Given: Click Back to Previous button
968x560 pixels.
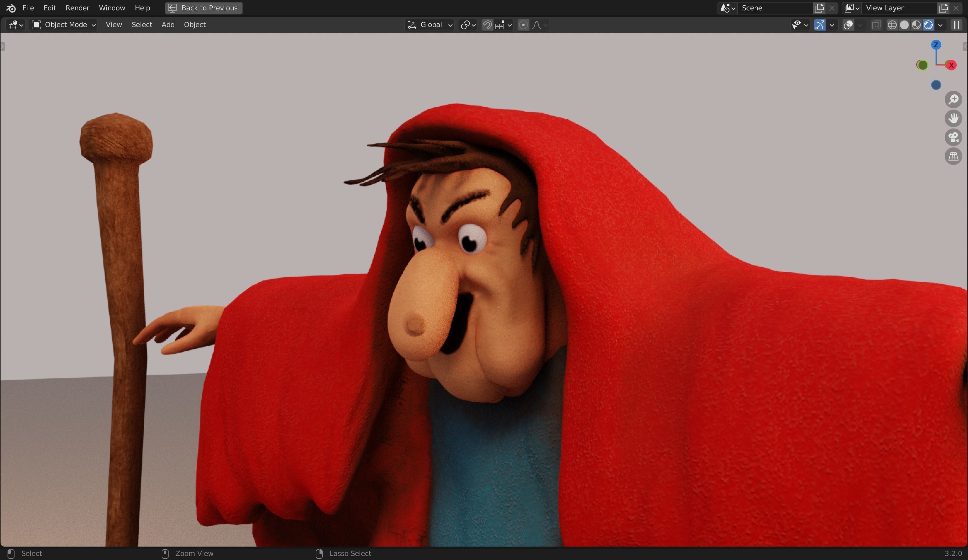Looking at the screenshot, I should (x=204, y=8).
